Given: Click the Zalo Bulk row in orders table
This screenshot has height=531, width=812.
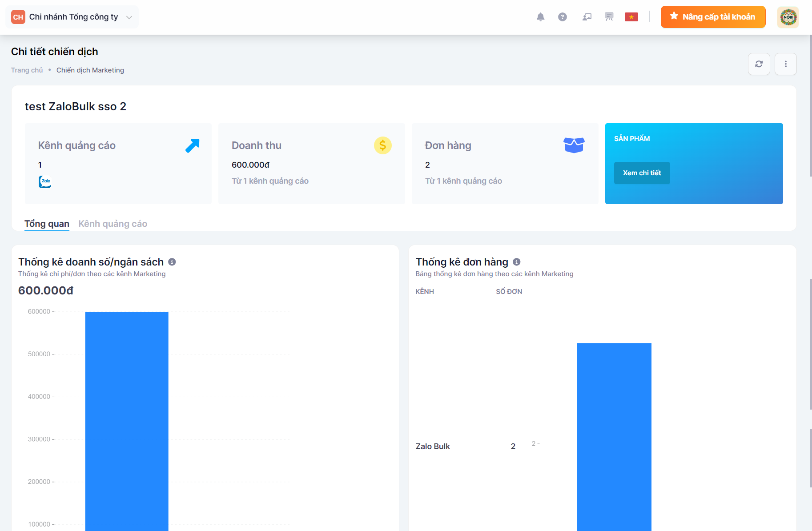Looking at the screenshot, I should click(x=433, y=446).
